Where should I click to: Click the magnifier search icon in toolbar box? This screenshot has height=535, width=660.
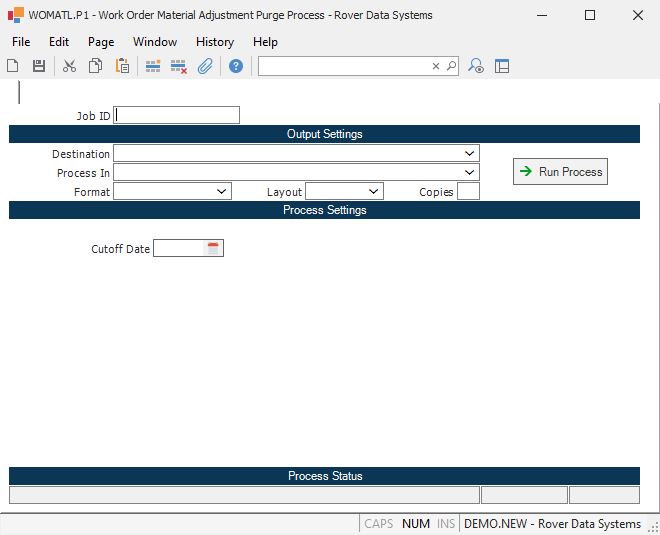point(451,66)
